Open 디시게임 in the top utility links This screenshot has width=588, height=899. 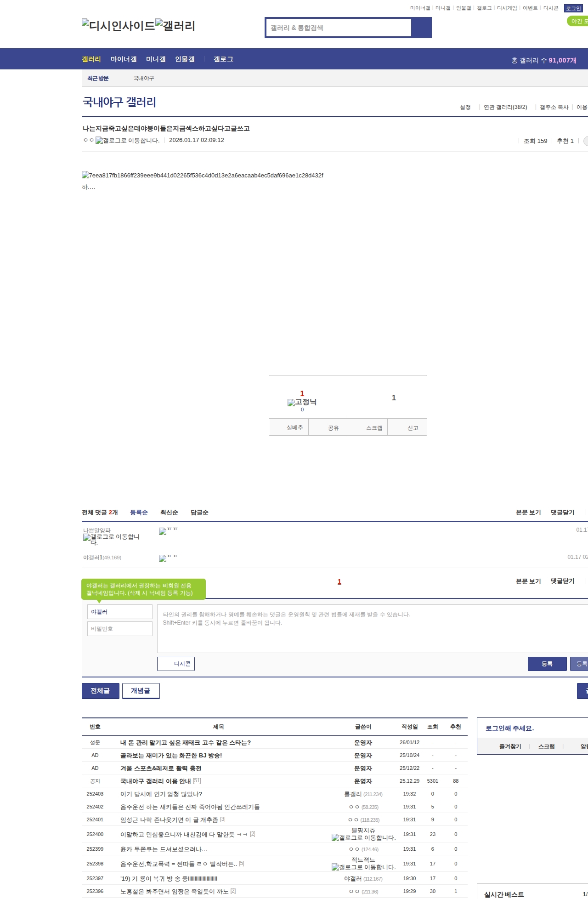coord(507,8)
